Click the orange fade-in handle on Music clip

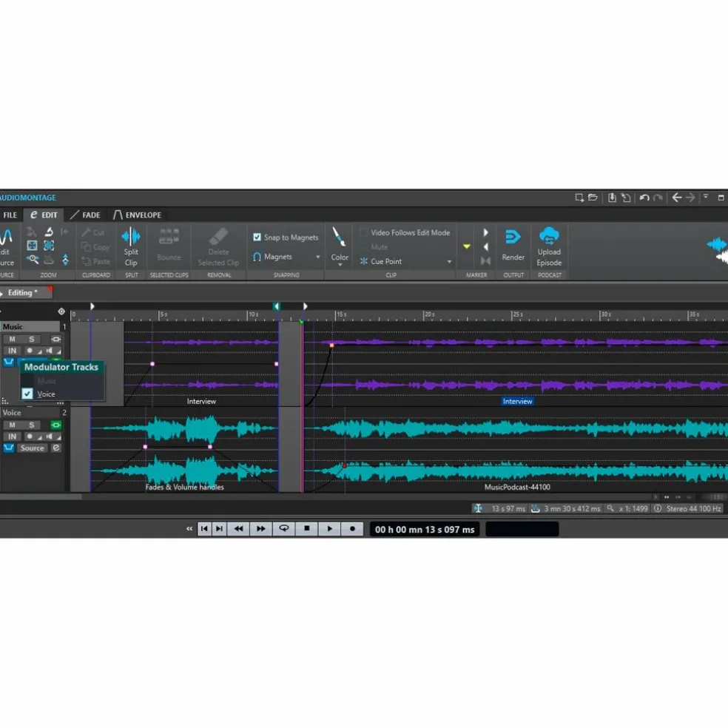pyautogui.click(x=331, y=345)
